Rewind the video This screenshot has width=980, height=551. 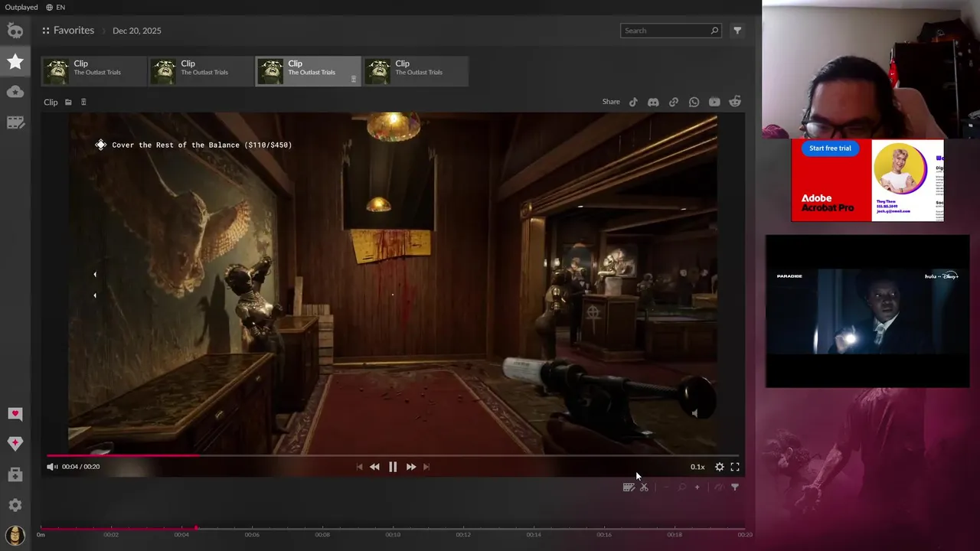click(374, 467)
